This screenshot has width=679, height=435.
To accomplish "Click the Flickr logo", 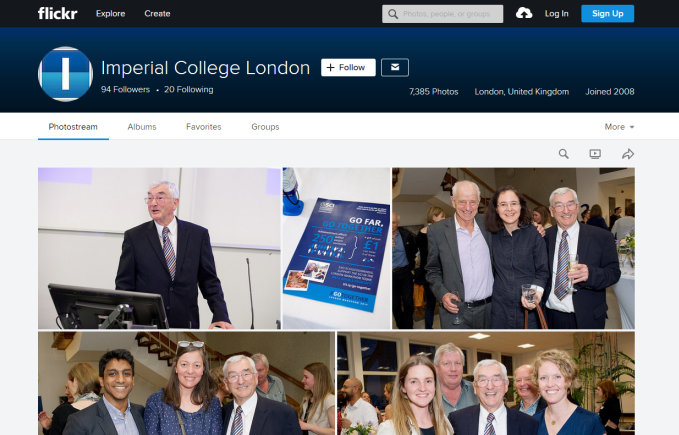I will coord(57,13).
